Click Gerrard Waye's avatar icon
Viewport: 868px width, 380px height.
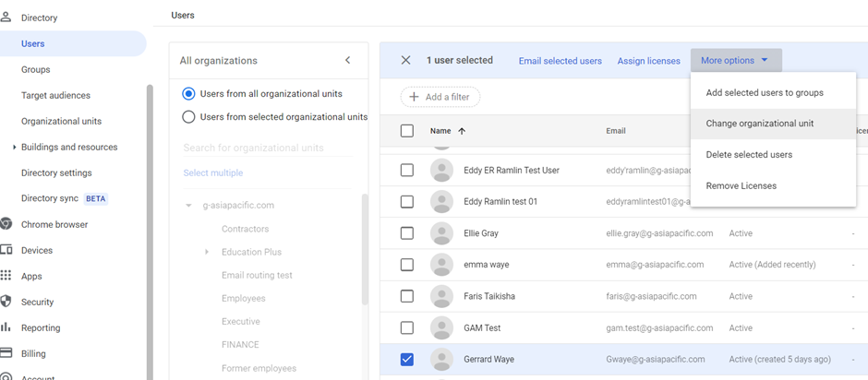(441, 360)
